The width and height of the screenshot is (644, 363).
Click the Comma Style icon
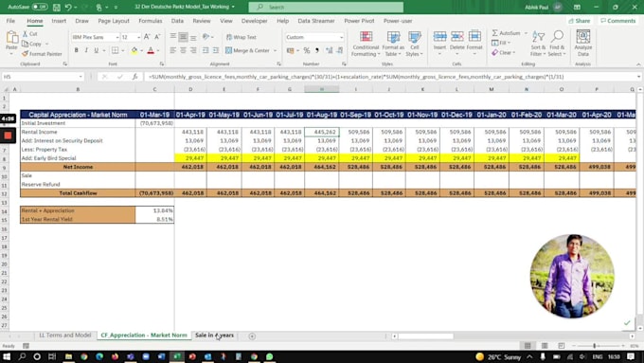[x=316, y=50]
